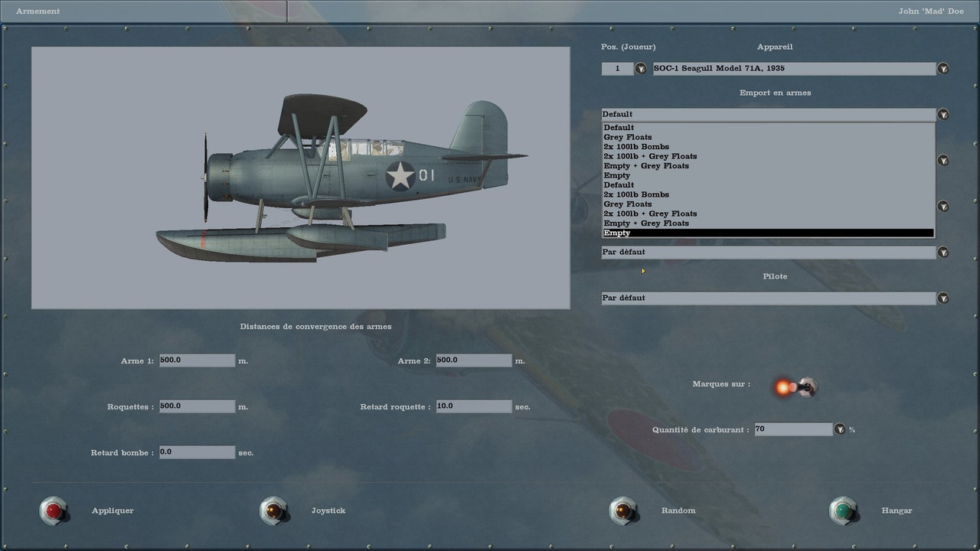Return to Hangar with the green button

[x=843, y=510]
